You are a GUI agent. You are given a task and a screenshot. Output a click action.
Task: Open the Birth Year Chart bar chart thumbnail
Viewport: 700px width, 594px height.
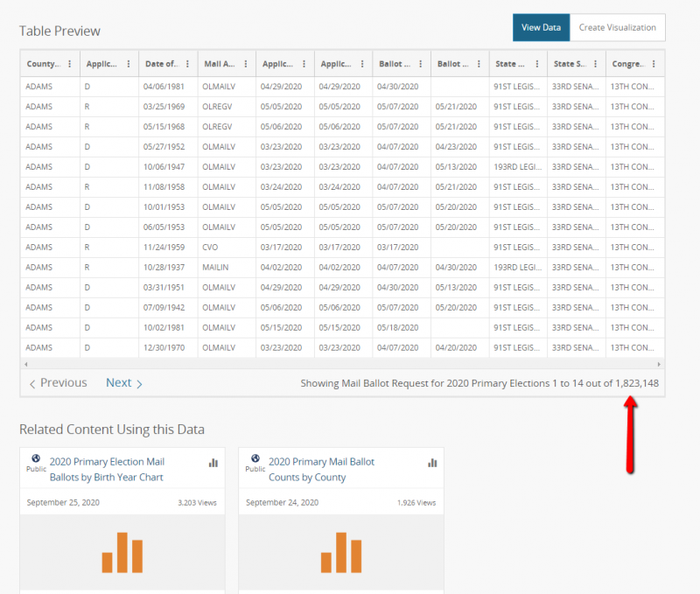122,553
